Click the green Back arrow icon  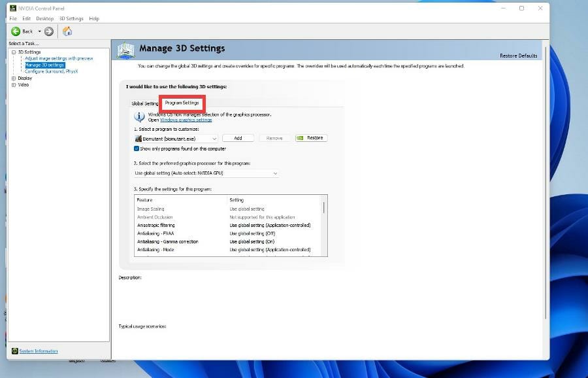tap(16, 31)
